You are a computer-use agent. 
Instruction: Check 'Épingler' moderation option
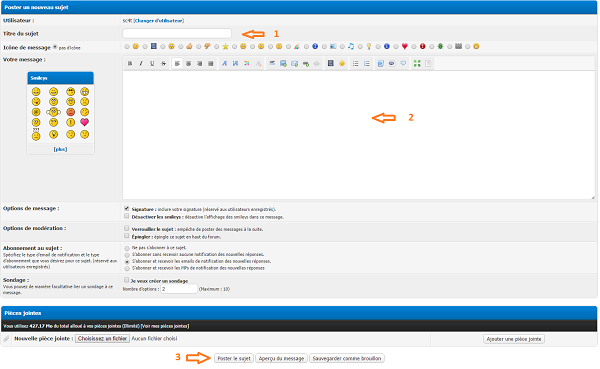[127, 236]
